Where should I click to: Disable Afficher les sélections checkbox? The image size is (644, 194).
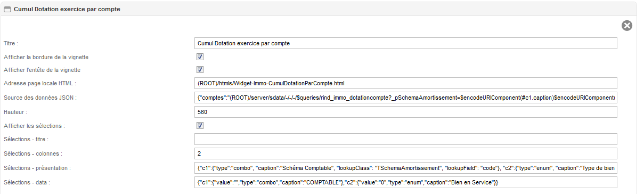(200, 126)
